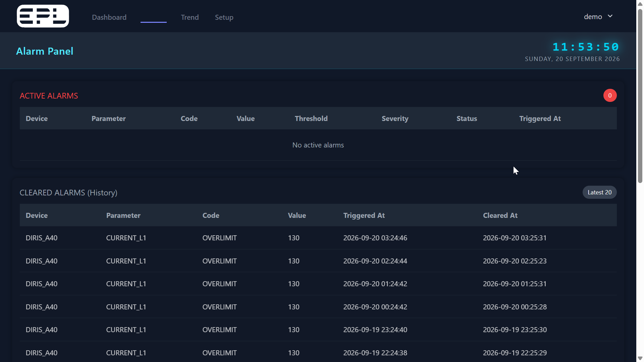The height and width of the screenshot is (362, 644).
Task: Click OVERLIMIT in the 01:24:42 row
Action: pos(219,284)
